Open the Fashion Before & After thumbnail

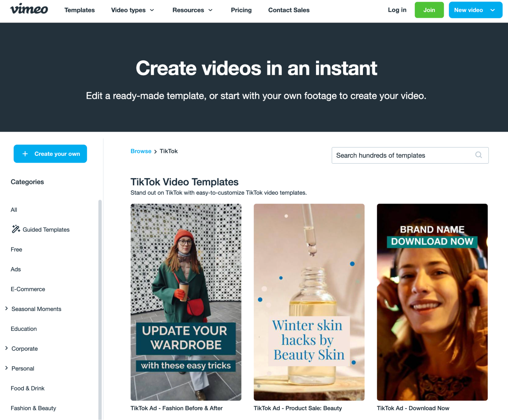tap(186, 302)
